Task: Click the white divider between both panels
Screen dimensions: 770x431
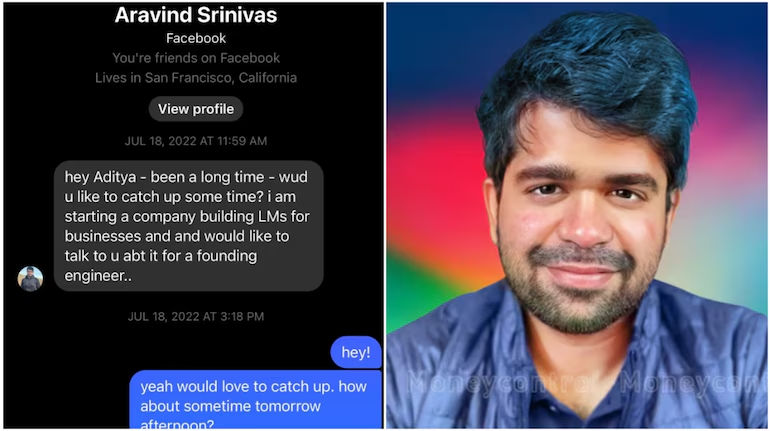Action: tap(385, 216)
